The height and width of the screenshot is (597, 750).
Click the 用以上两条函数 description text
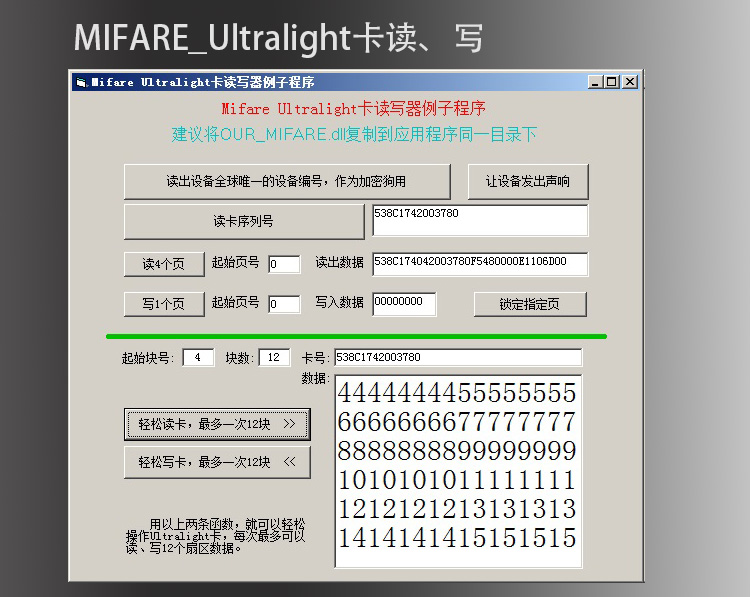[215, 536]
